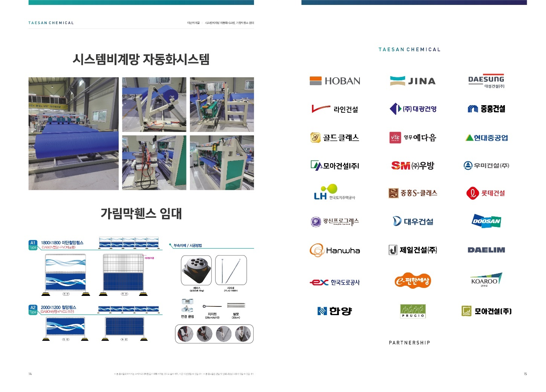
Task: Click the 2000X1200 철망휀스 label
Action: click(58, 308)
